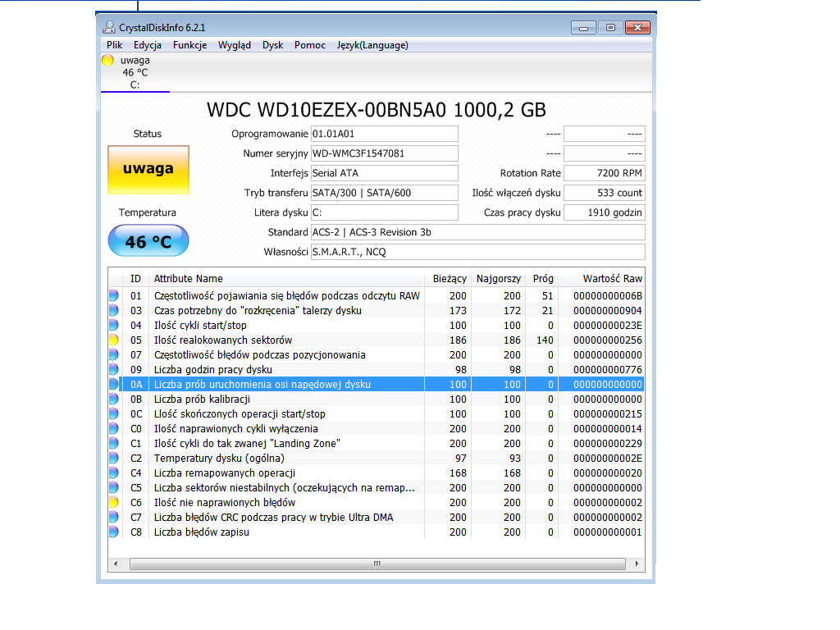Image resolution: width=840 pixels, height=630 pixels.
Task: Select row 'Temperatury dysku (ogólna)'
Action: [376, 458]
